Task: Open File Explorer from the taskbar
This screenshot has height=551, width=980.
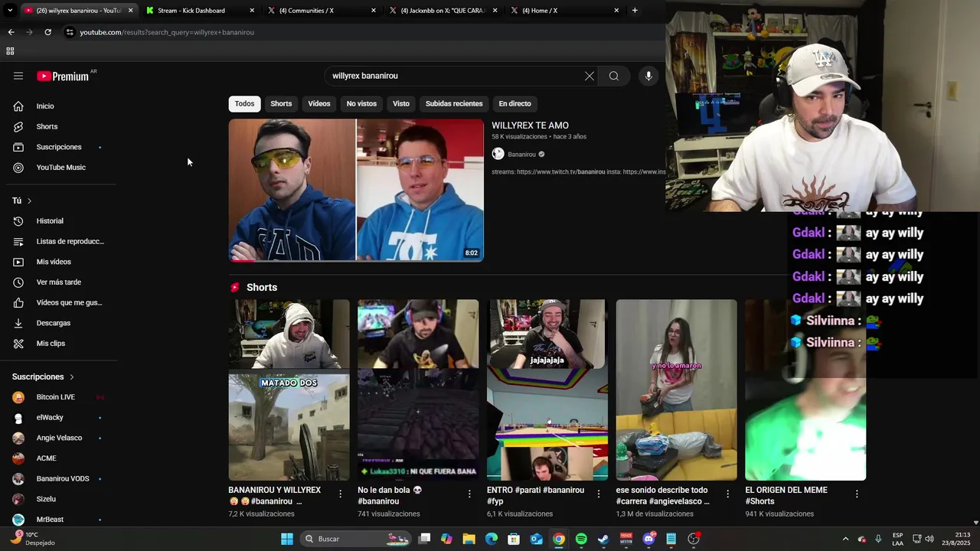Action: (469, 539)
